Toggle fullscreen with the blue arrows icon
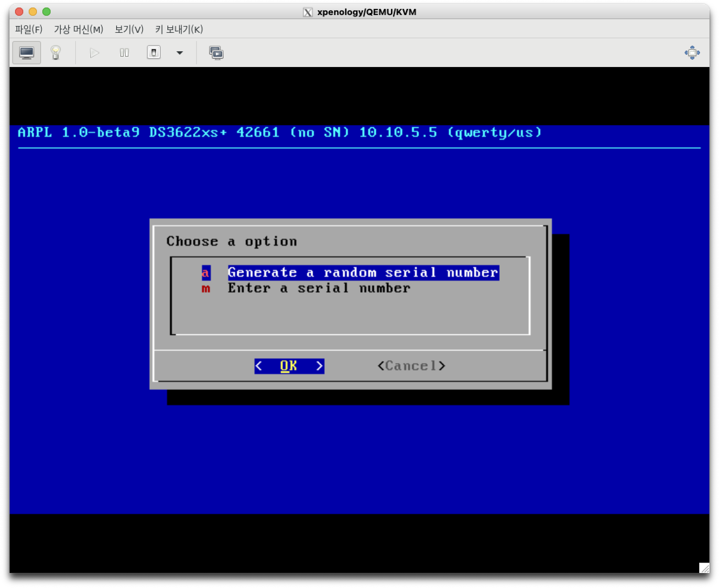The image size is (719, 588). [x=692, y=53]
